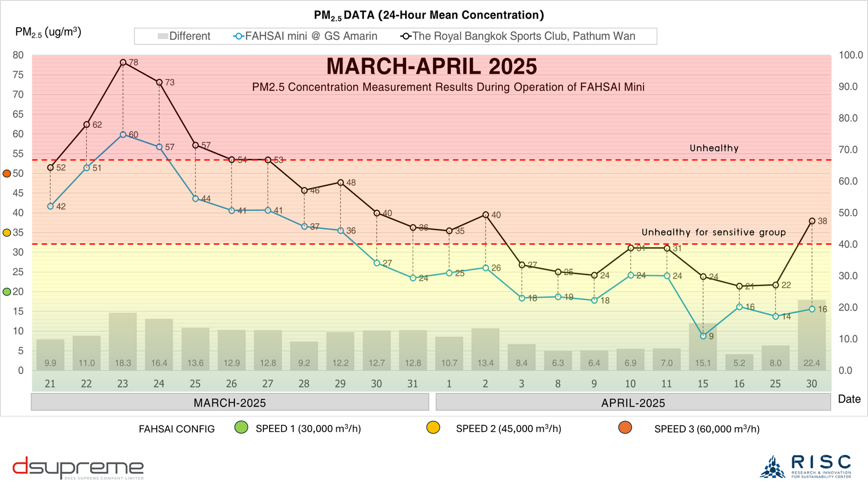The width and height of the screenshot is (868, 488).
Task: Click the orange Speed 3 circle icon
Action: [625, 428]
